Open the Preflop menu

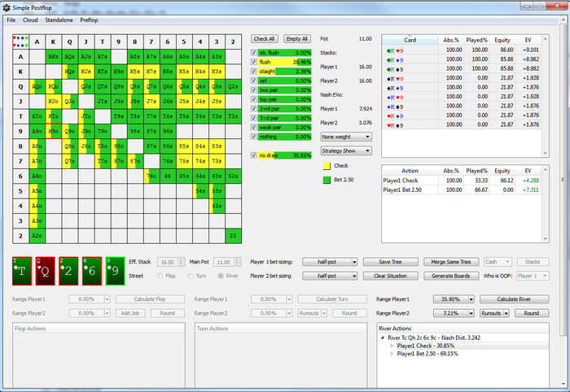(x=89, y=20)
